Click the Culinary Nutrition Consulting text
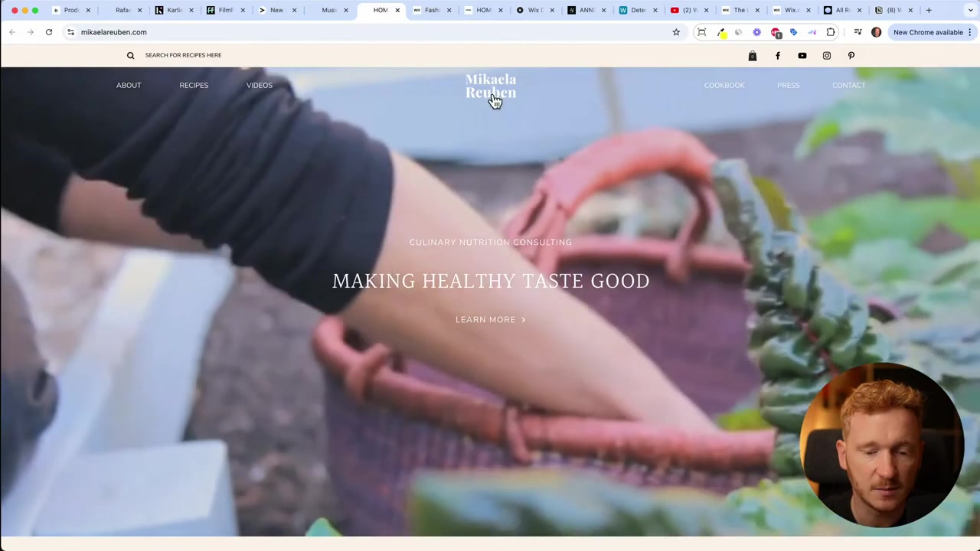This screenshot has width=980, height=551. (x=491, y=242)
